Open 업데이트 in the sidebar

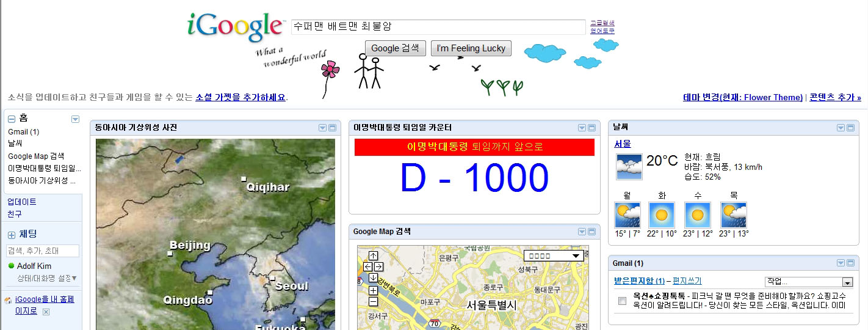pos(22,202)
